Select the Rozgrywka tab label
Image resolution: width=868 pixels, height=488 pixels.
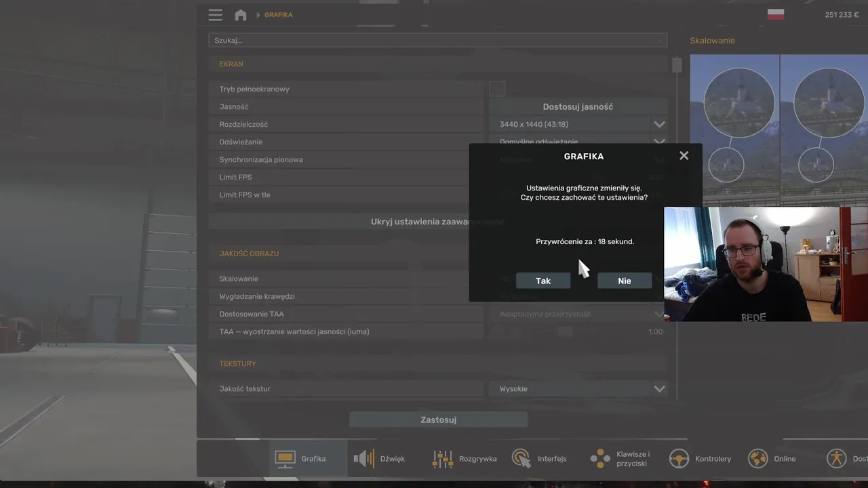(478, 459)
